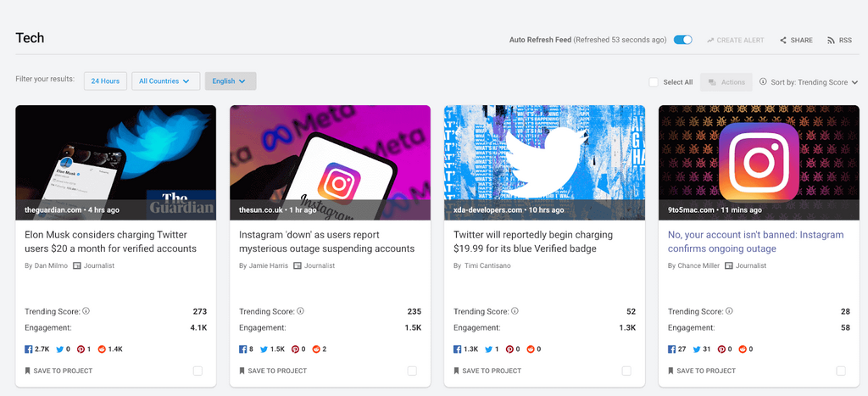
Task: Click info icon beside Guardian Trending Score
Action: pos(86,311)
